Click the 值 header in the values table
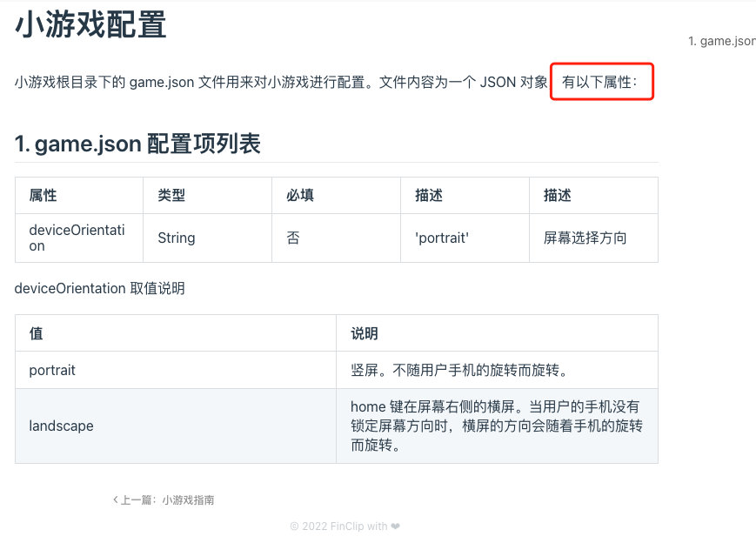 36,333
